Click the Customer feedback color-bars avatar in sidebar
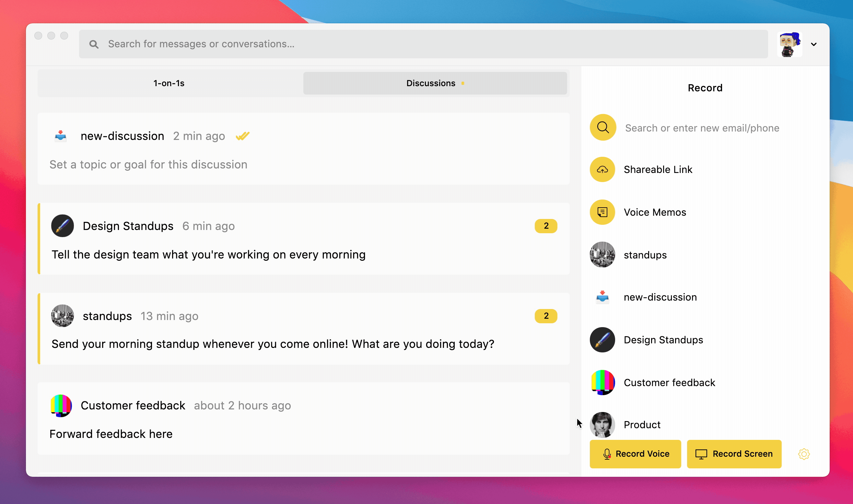This screenshot has height=504, width=853. 602,383
